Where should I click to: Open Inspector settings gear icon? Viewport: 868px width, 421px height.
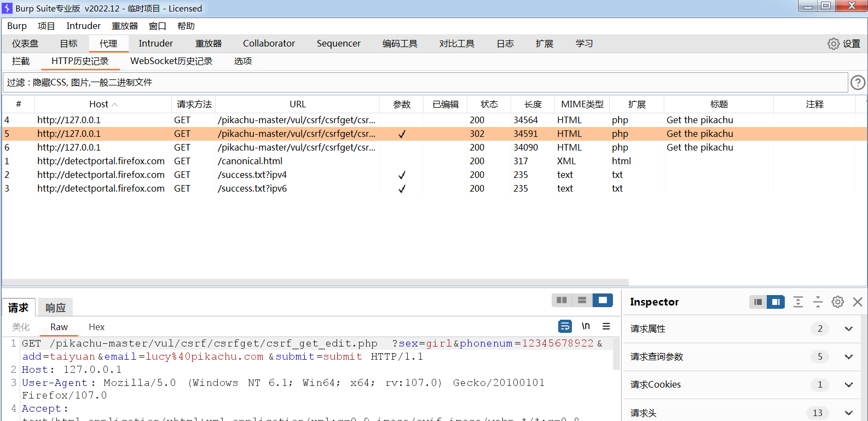click(x=837, y=302)
